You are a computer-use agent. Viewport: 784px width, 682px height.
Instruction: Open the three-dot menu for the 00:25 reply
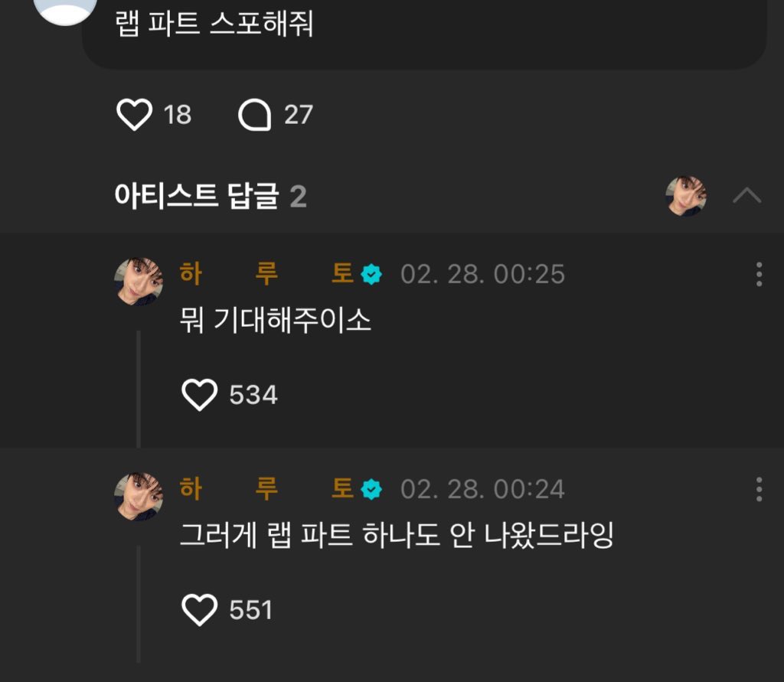759,274
